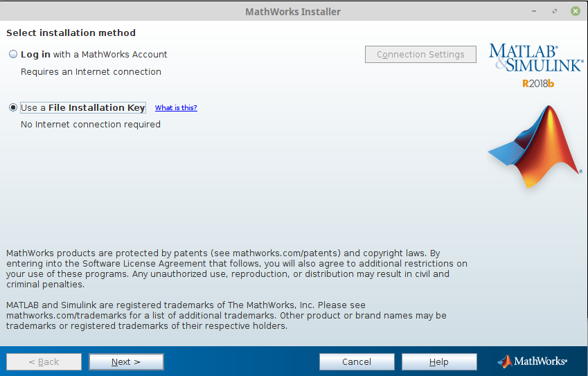Image resolution: width=588 pixels, height=376 pixels.
Task: Click the "Select installation method" heading
Action: pos(71,33)
